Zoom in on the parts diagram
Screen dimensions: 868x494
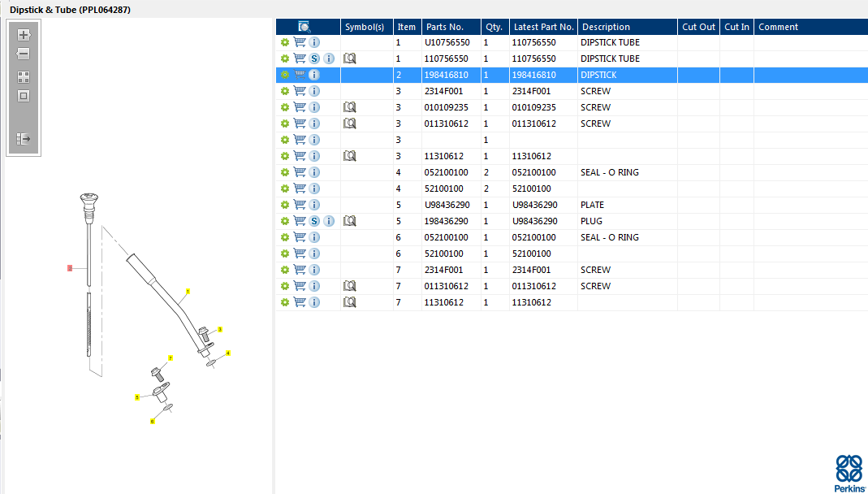pyautogui.click(x=24, y=35)
